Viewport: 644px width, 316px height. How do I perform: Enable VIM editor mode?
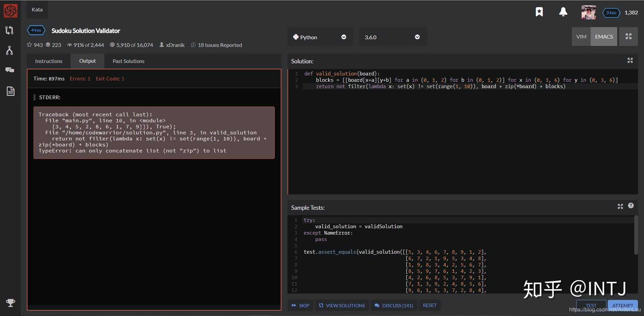581,37
